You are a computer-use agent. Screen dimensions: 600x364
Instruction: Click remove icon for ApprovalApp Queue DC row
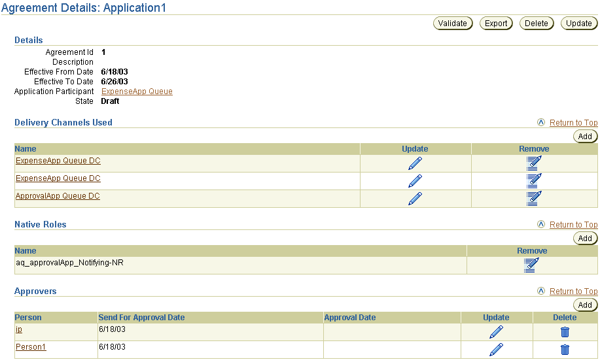tap(534, 199)
